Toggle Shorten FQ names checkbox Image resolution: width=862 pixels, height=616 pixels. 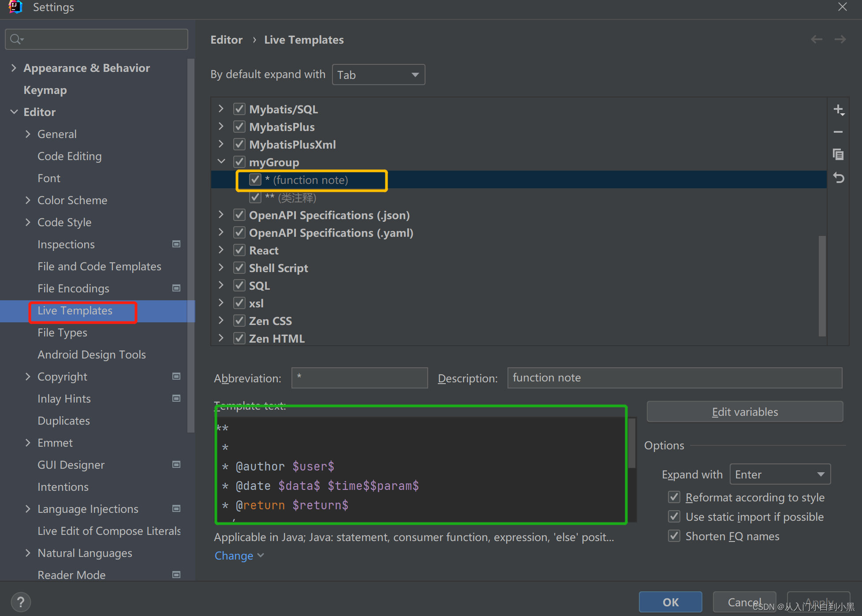click(x=674, y=536)
